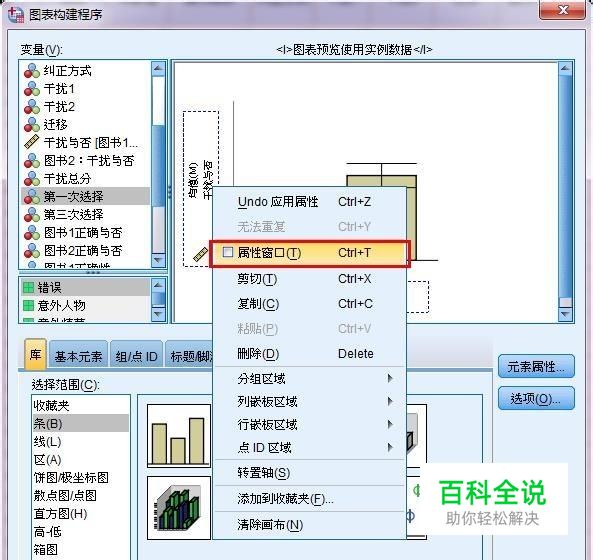Click the nominal icon beside 图书2：干扰与否

click(32, 161)
